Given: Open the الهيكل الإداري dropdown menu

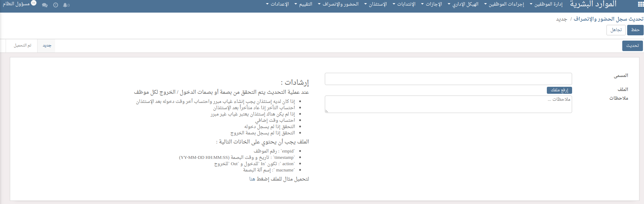Looking at the screenshot, I should pos(463,4).
